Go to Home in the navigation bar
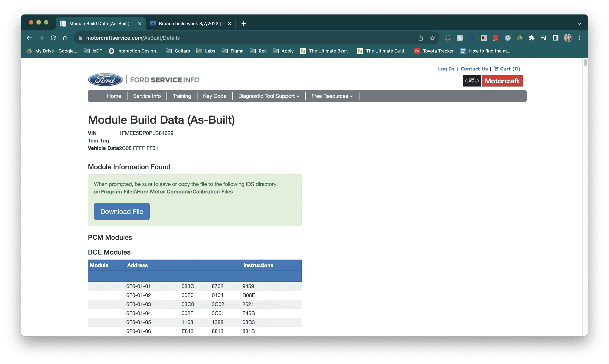The width and height of the screenshot is (609, 364). click(114, 96)
